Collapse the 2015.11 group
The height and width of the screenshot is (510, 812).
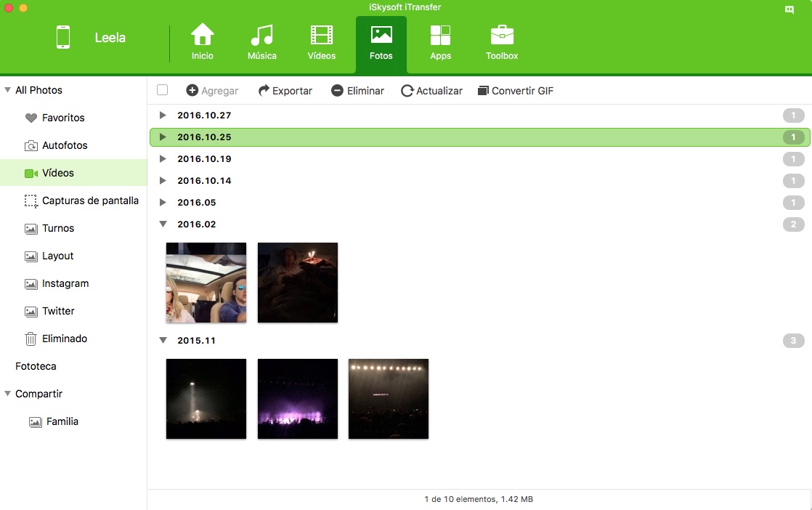pyautogui.click(x=163, y=340)
